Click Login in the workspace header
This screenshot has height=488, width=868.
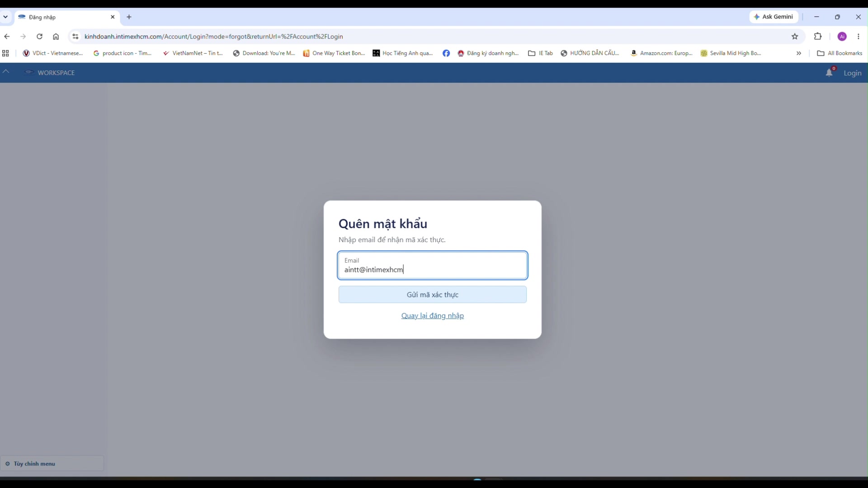tap(852, 73)
